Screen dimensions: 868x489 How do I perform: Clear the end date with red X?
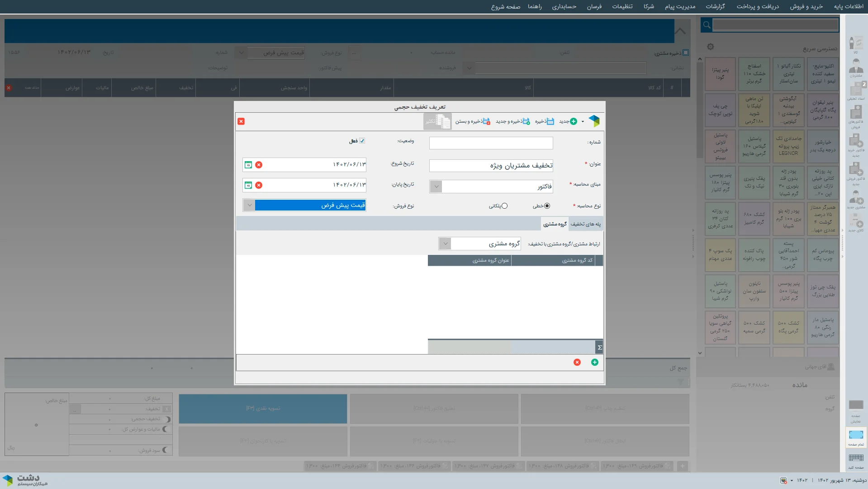point(259,185)
